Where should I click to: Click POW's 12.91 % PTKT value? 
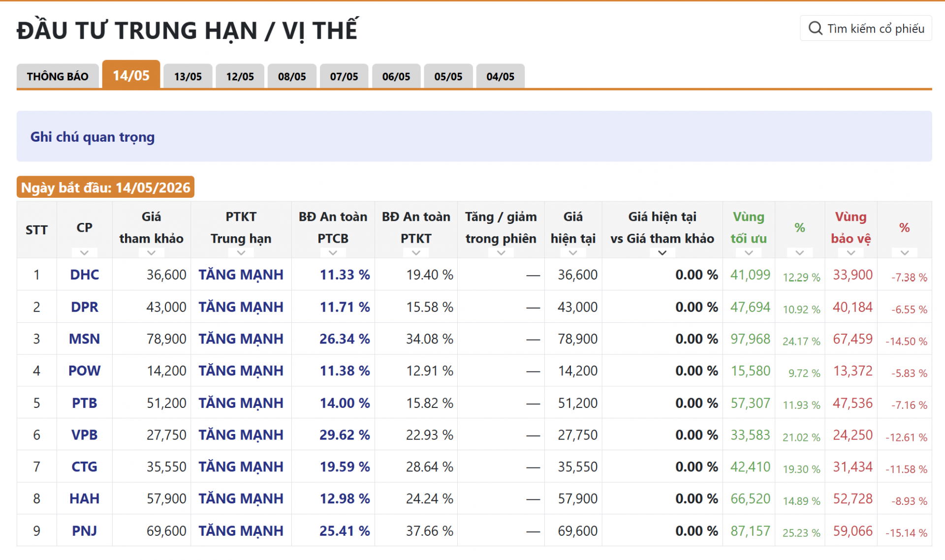(430, 371)
